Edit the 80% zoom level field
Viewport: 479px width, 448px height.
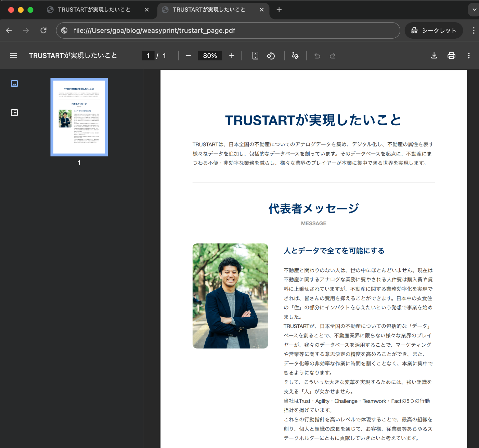click(210, 55)
